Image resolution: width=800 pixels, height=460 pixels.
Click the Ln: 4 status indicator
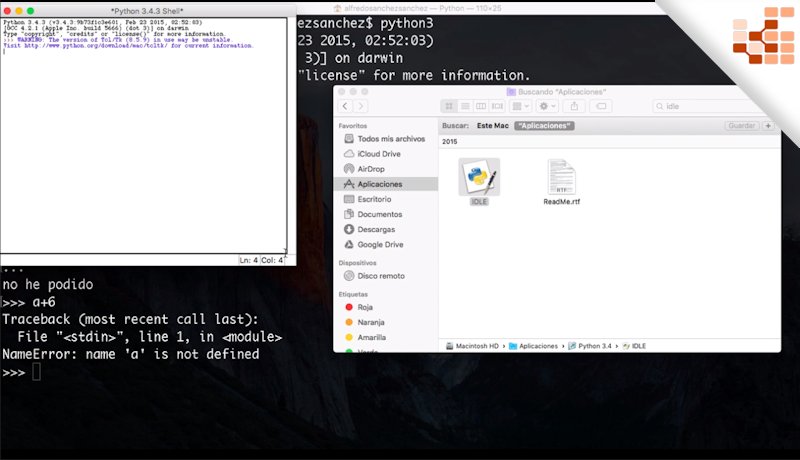248,260
